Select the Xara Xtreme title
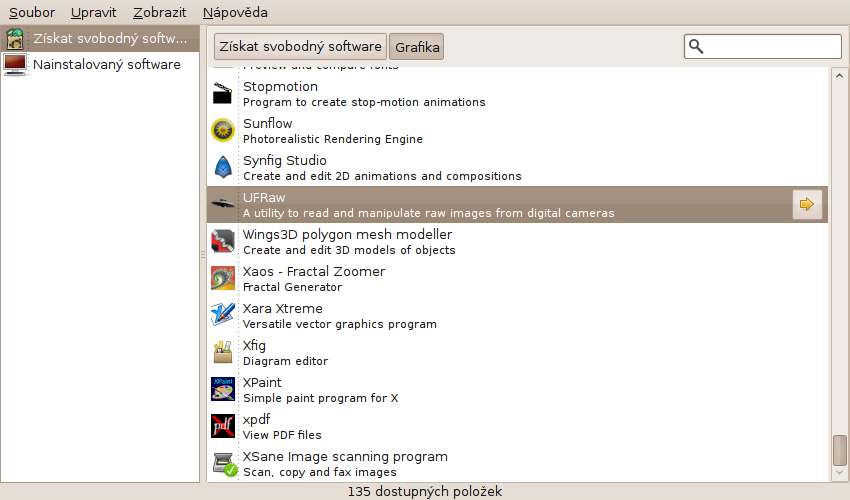 tap(282, 309)
